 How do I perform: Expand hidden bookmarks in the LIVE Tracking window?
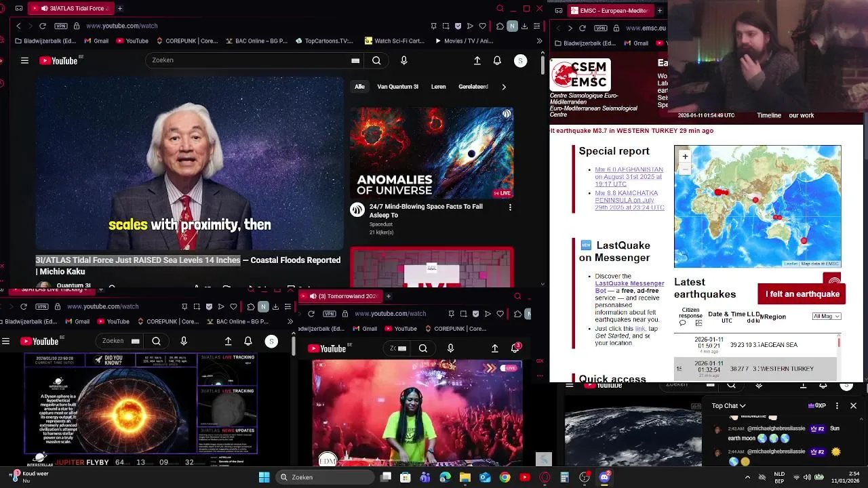tap(290, 321)
